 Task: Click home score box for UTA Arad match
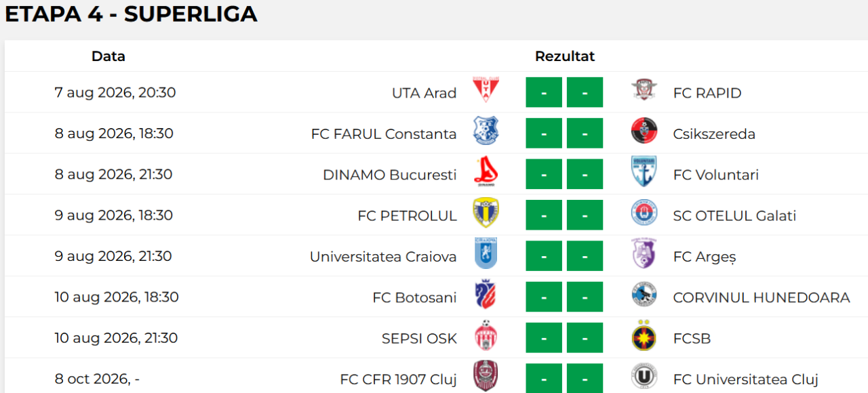pos(544,92)
